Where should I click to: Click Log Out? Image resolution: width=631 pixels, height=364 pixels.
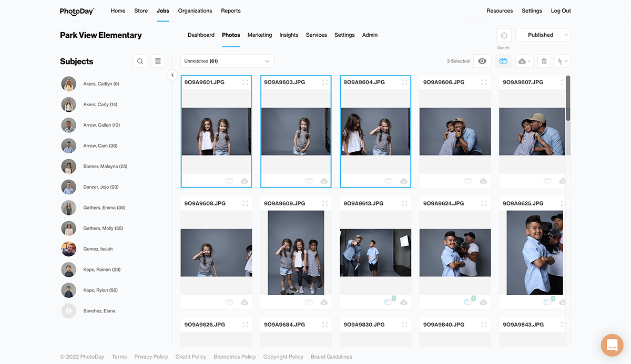point(561,11)
